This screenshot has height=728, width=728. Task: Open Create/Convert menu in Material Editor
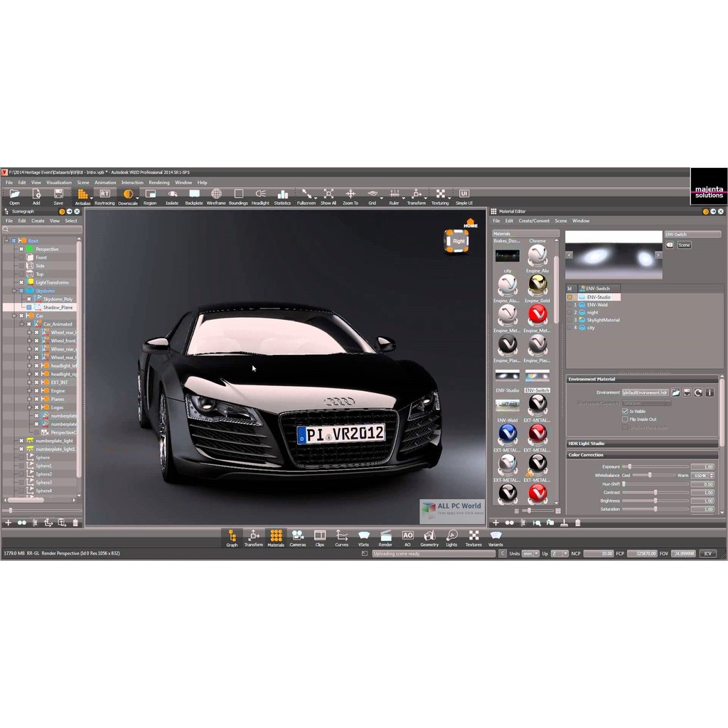pos(534,220)
